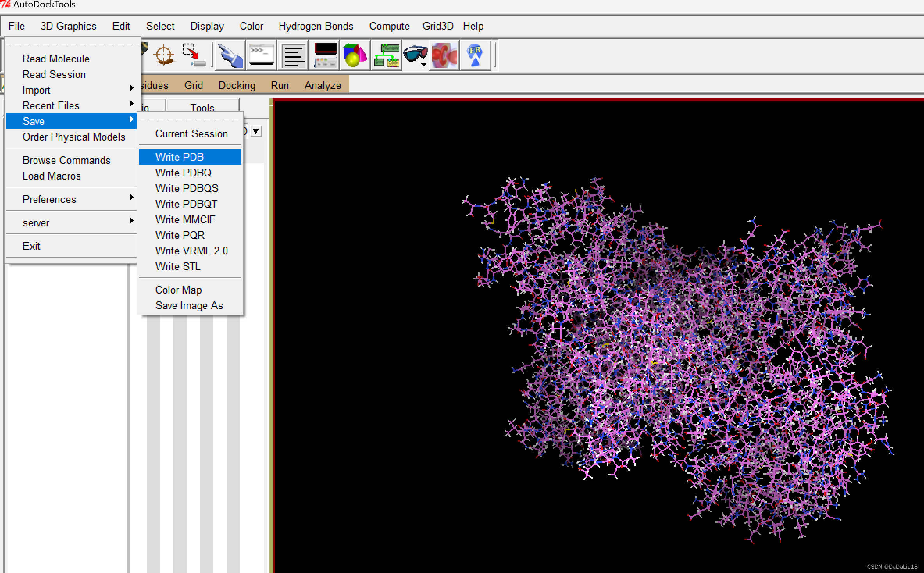This screenshot has height=573, width=924.
Task: Click the crosshair center-on-target icon
Action: [x=164, y=55]
